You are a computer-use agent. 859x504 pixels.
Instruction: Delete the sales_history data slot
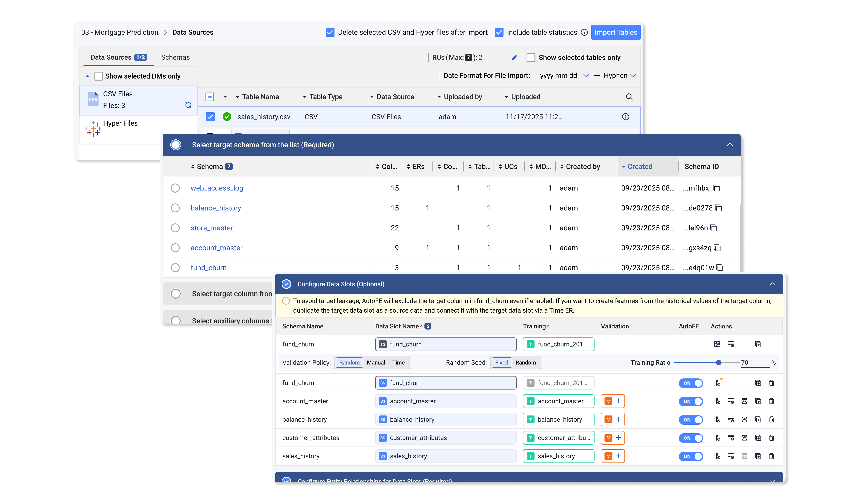(772, 456)
